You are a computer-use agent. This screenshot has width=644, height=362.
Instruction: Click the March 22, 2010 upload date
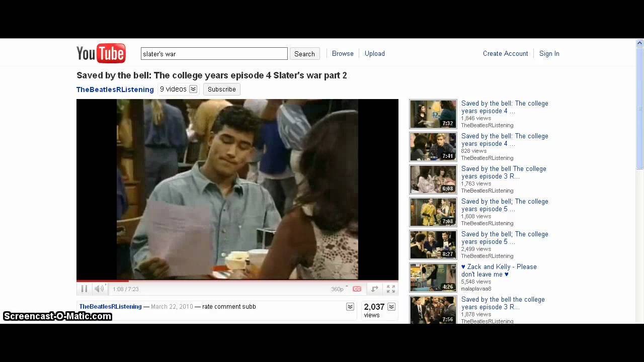172,306
